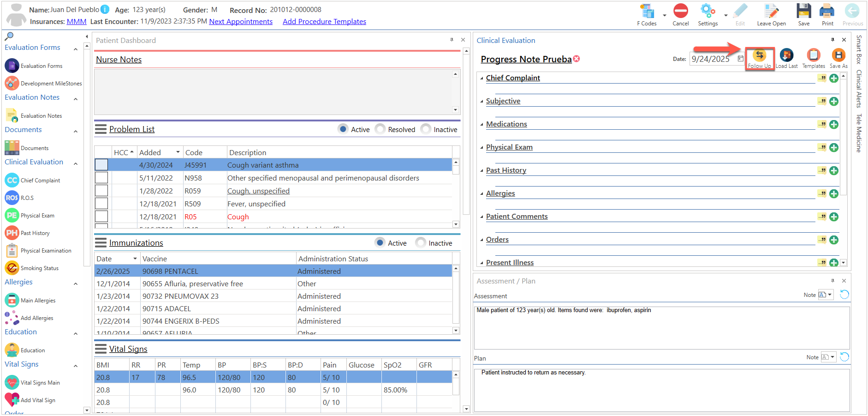Image resolution: width=868 pixels, height=416 pixels.
Task: Select Active filter in Problem List
Action: tap(343, 129)
